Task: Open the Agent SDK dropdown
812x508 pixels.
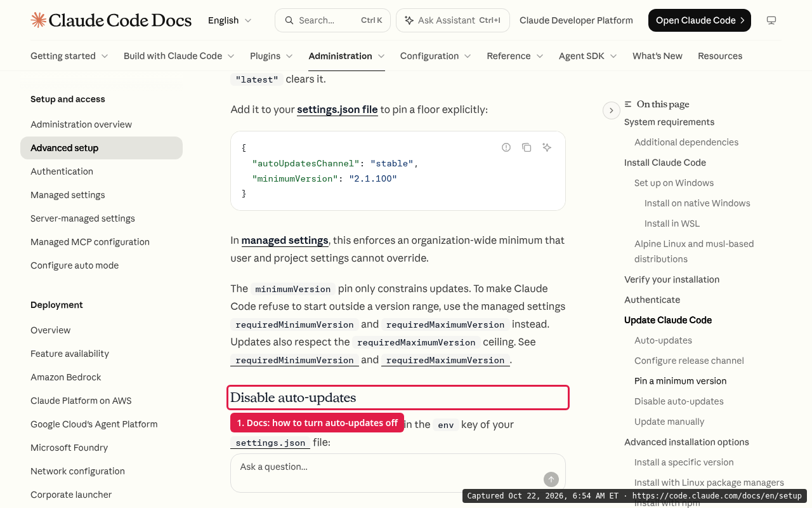Action: pos(588,56)
